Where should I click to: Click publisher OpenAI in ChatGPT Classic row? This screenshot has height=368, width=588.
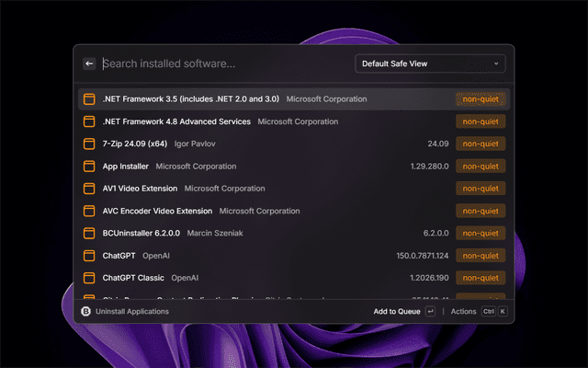point(185,278)
